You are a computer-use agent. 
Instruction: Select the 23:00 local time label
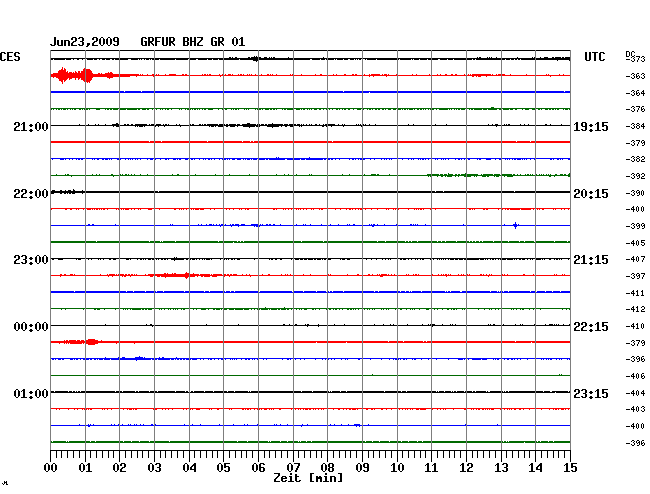(x=31, y=260)
